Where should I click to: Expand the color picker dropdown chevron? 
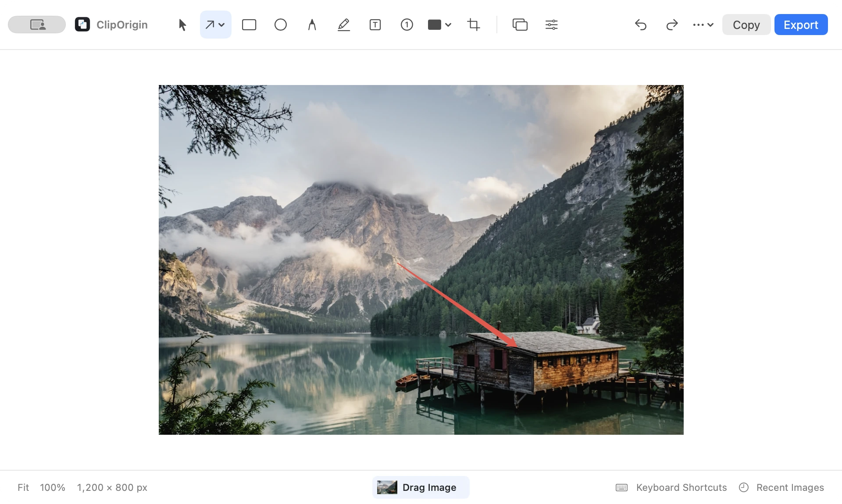pyautogui.click(x=448, y=25)
